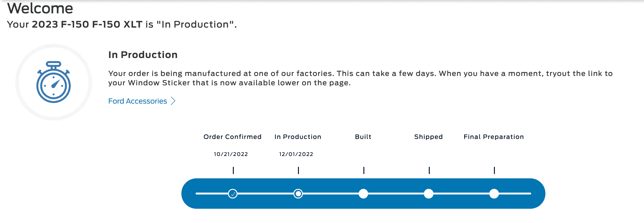Screen dimensions: 644x223
Task: Click the stopwatch In Production icon
Action: [54, 82]
